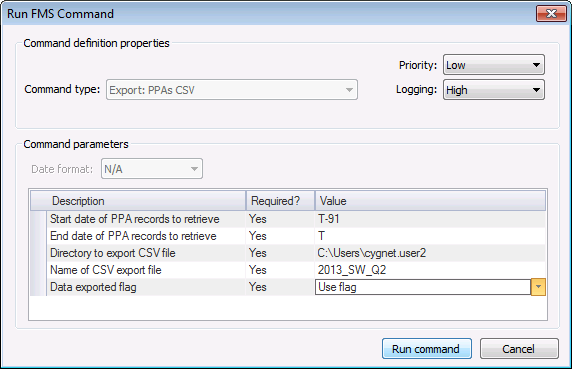The width and height of the screenshot is (572, 369).
Task: Open the Logging dropdown set to High
Action: coord(494,90)
